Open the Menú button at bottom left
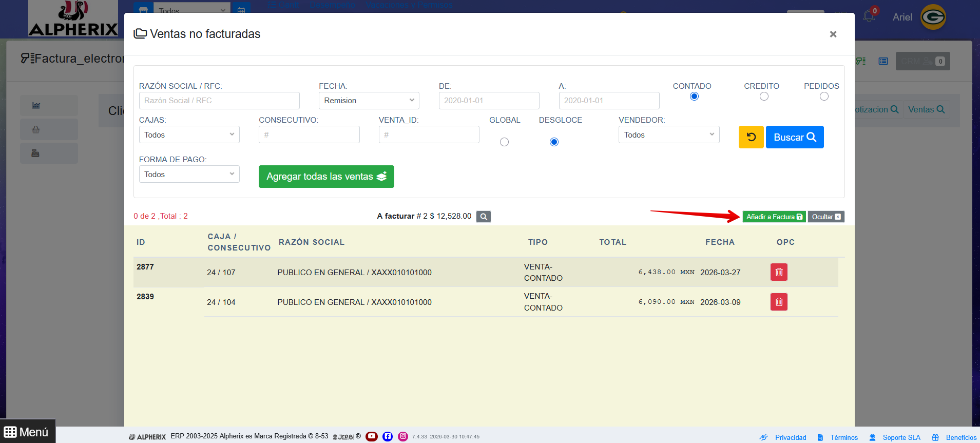 click(x=27, y=432)
